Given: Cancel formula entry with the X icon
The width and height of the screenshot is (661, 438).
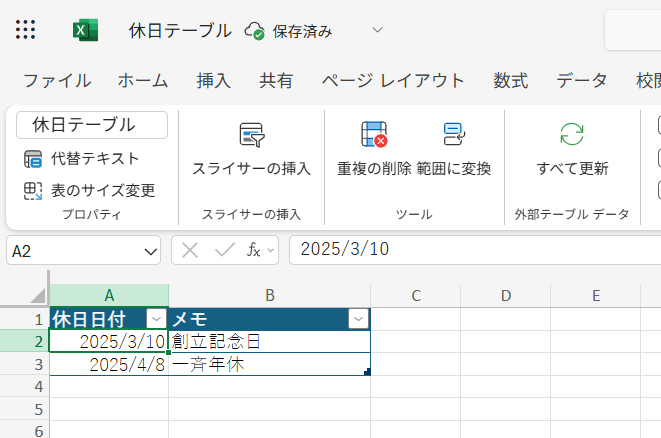Looking at the screenshot, I should point(190,250).
